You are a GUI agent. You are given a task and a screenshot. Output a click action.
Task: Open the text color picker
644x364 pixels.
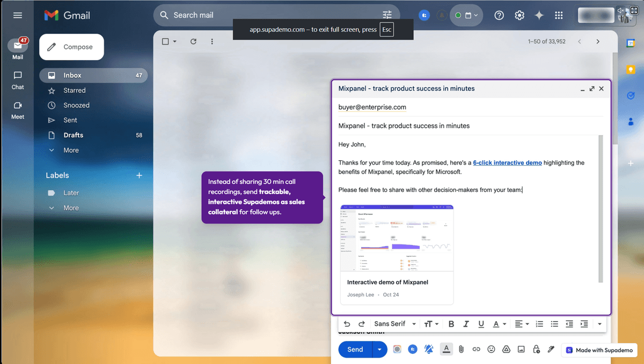(x=499, y=324)
